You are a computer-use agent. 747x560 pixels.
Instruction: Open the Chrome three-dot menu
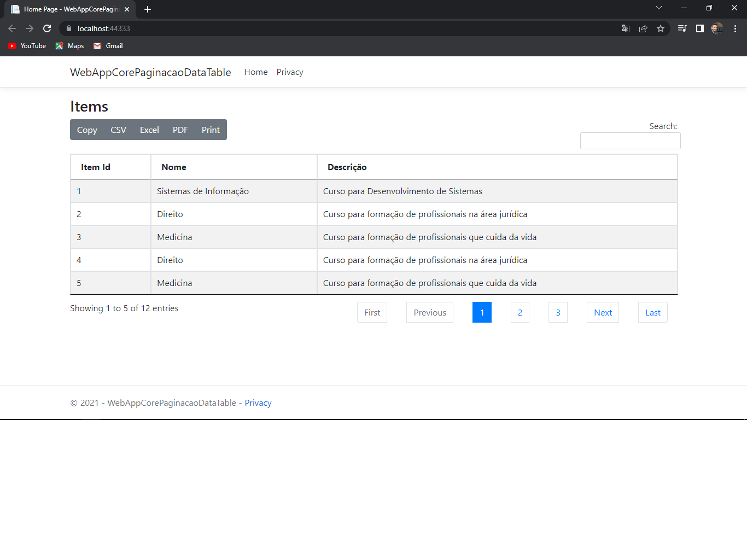pos(735,28)
